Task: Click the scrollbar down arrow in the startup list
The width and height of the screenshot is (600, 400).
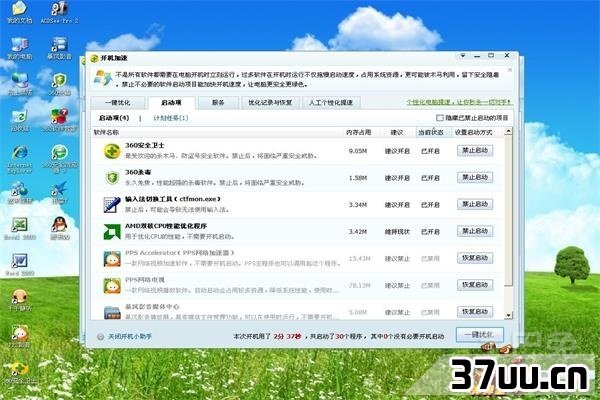Action: tap(508, 315)
